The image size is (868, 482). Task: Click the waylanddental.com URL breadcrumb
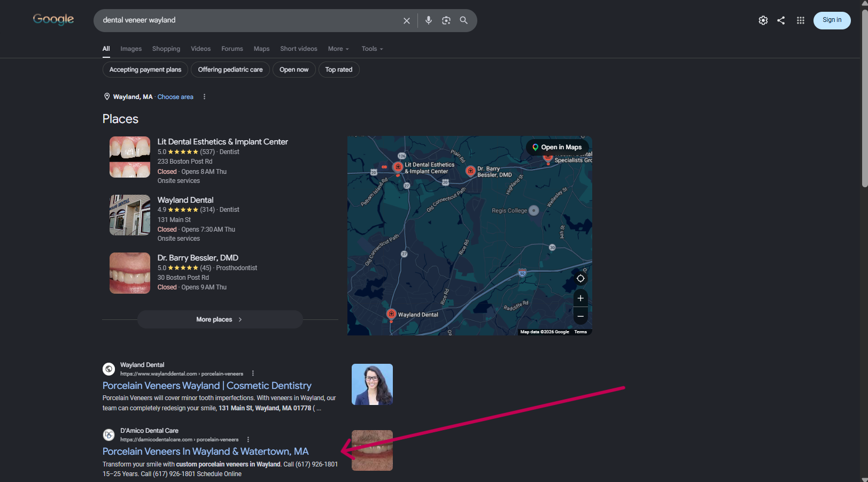coord(182,374)
